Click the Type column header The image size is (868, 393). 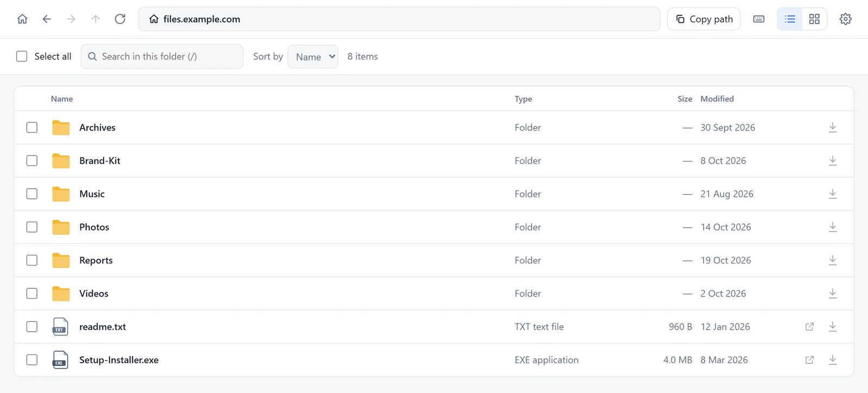(524, 99)
